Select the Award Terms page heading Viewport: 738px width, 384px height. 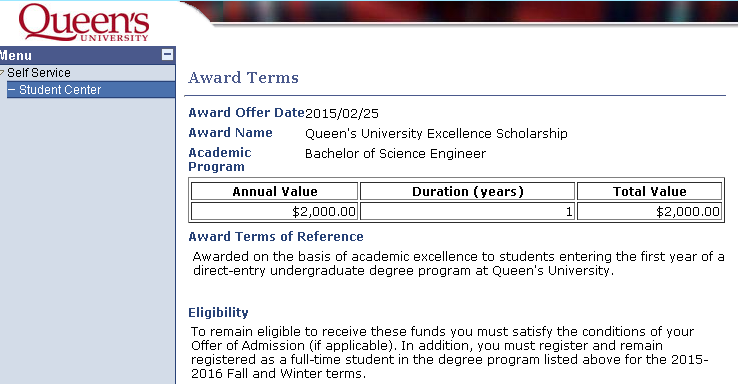click(243, 78)
